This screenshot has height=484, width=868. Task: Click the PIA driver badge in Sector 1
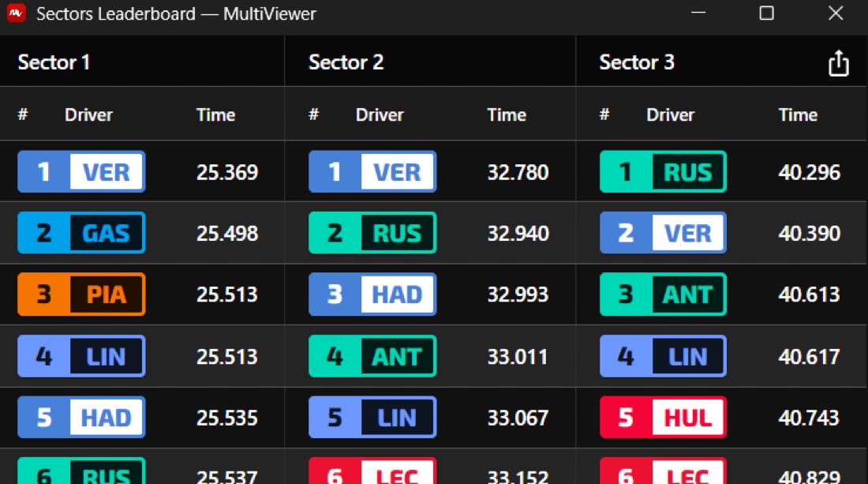click(x=81, y=294)
